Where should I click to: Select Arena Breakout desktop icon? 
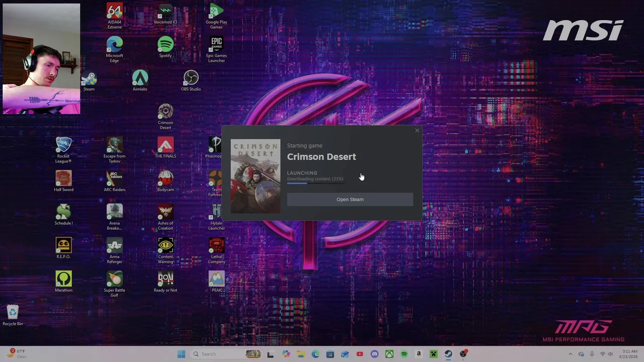point(114,217)
